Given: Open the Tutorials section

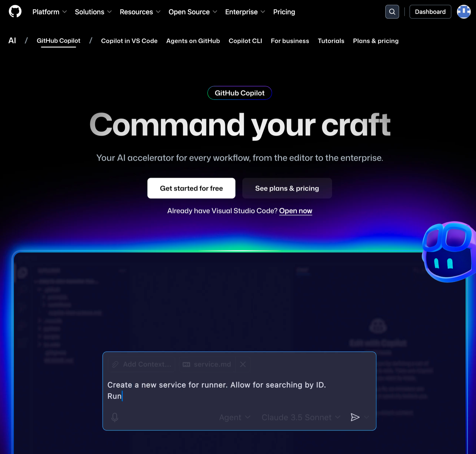Looking at the screenshot, I should (x=331, y=41).
